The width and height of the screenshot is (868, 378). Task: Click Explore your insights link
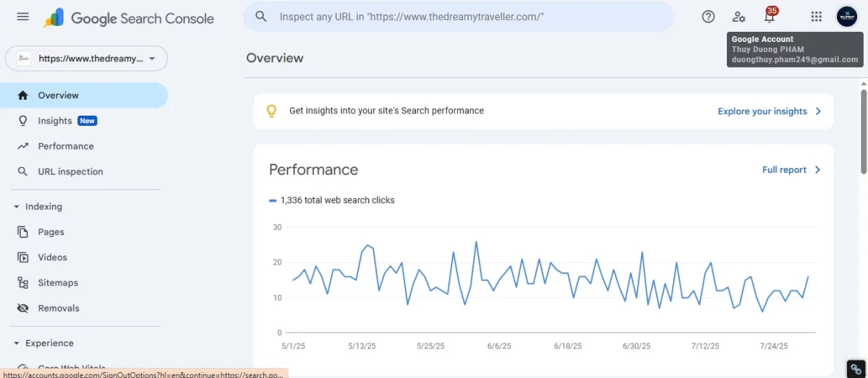coord(762,111)
